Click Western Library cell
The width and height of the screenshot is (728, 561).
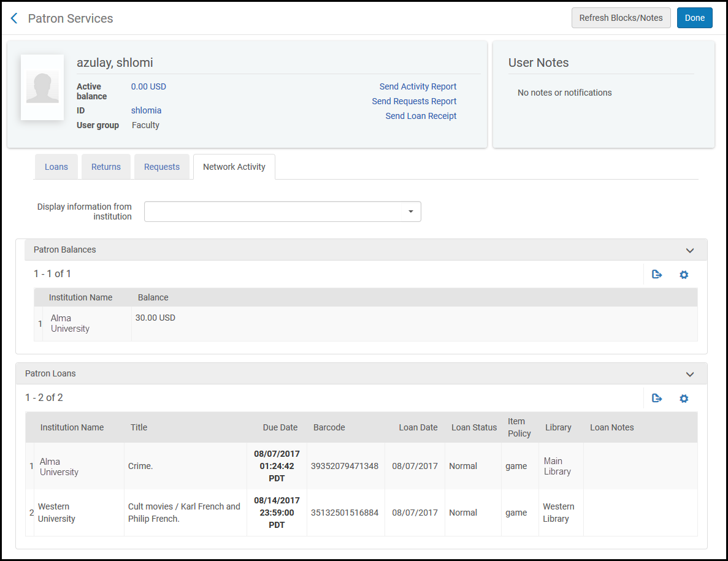[559, 513]
